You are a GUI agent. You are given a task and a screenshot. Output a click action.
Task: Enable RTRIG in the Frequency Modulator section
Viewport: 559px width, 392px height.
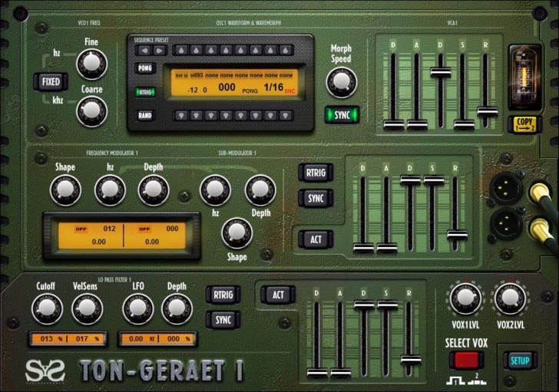point(316,173)
